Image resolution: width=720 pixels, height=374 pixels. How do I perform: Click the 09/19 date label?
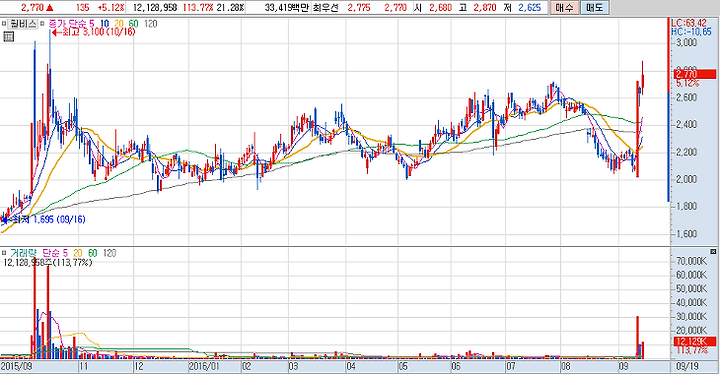tap(687, 367)
